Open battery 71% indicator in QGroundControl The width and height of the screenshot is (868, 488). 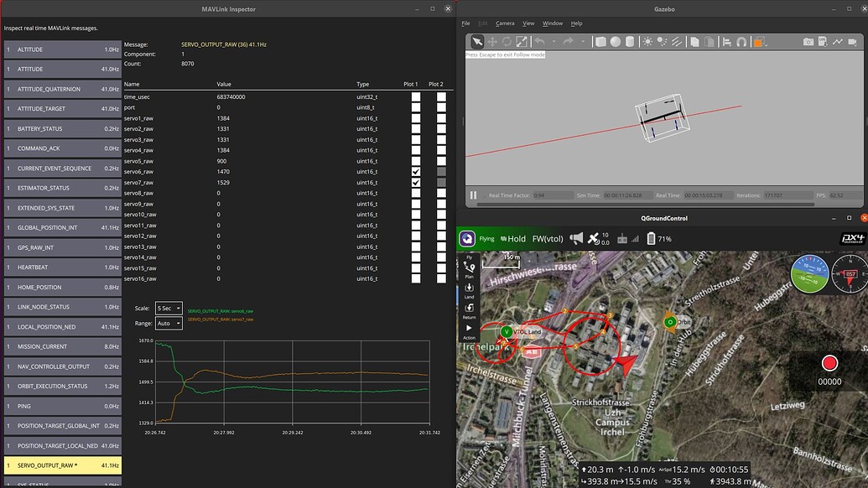659,238
